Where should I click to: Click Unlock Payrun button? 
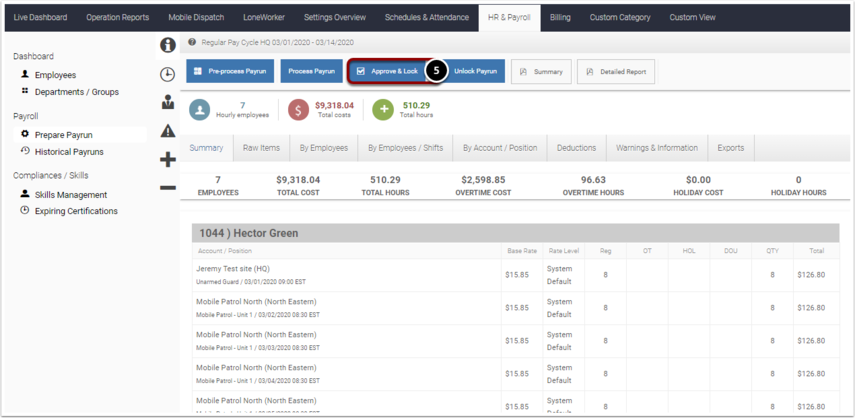(x=475, y=71)
